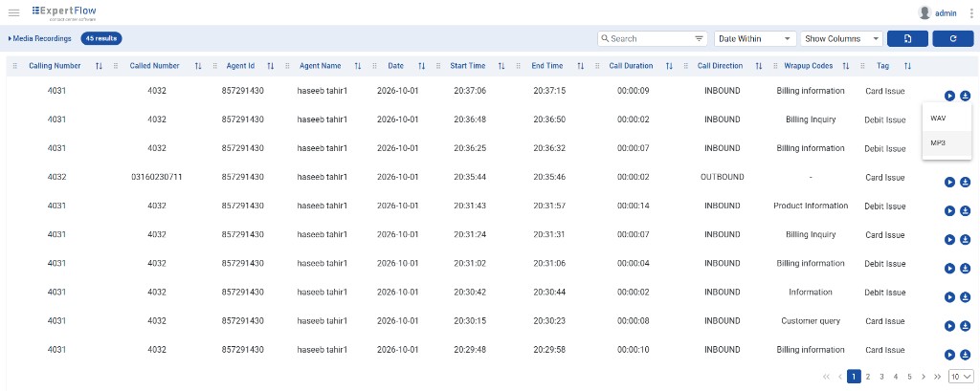Download the recording that started at 20:31:02

pyautogui.click(x=965, y=268)
